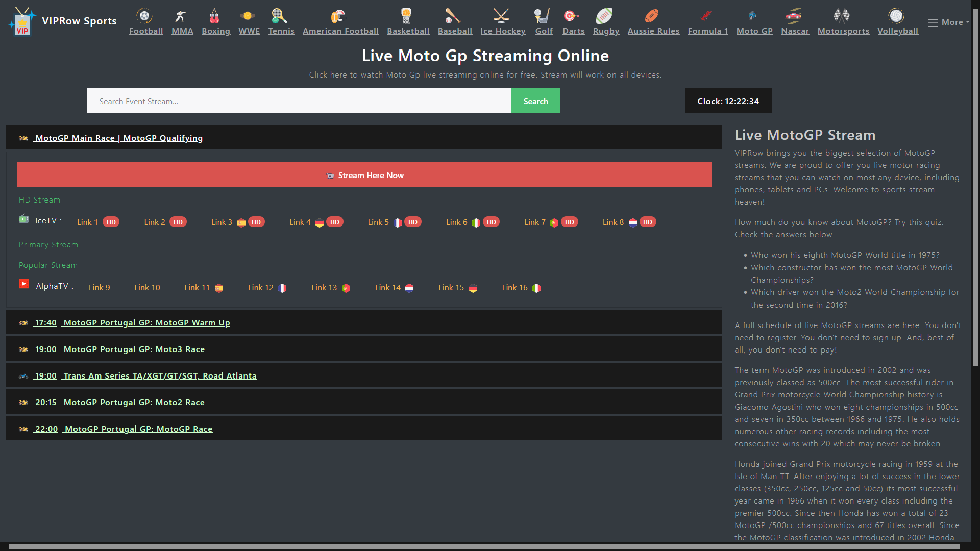
Task: Select the Formula 1 car icon
Action: coord(706,16)
